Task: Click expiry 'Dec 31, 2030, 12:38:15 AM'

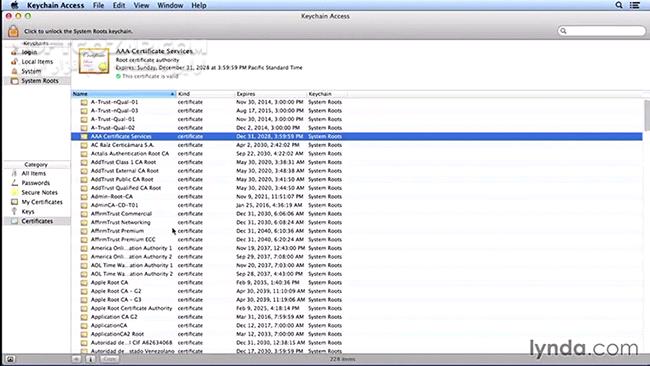Action: pos(271,343)
